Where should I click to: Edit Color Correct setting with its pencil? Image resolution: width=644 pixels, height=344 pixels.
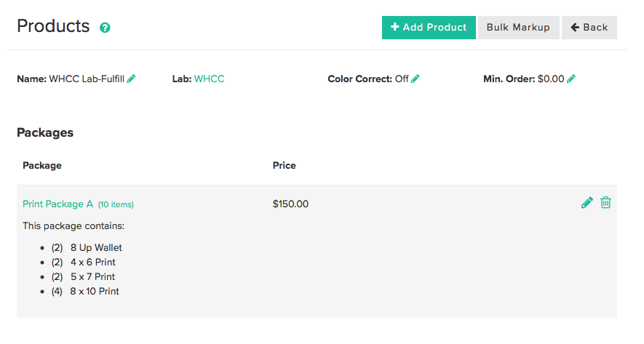[x=416, y=79]
